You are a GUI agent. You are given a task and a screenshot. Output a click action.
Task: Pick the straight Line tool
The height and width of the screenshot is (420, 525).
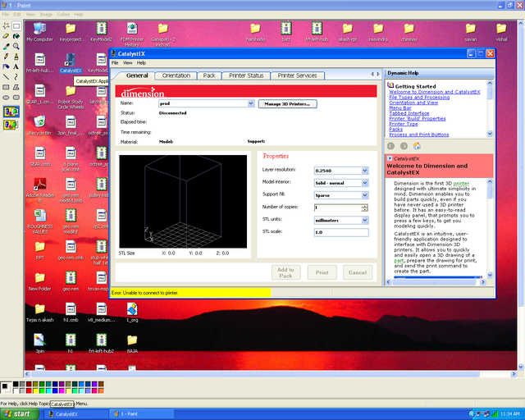coord(6,77)
